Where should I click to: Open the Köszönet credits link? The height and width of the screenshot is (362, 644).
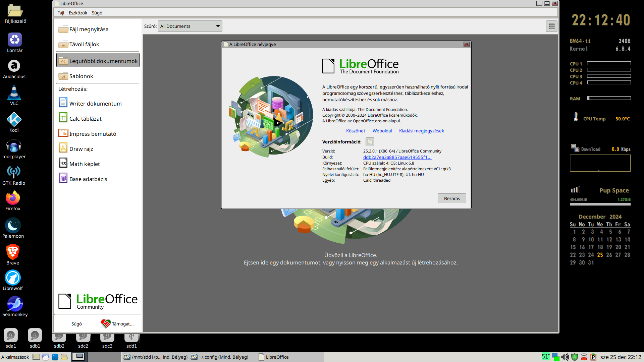(x=356, y=131)
